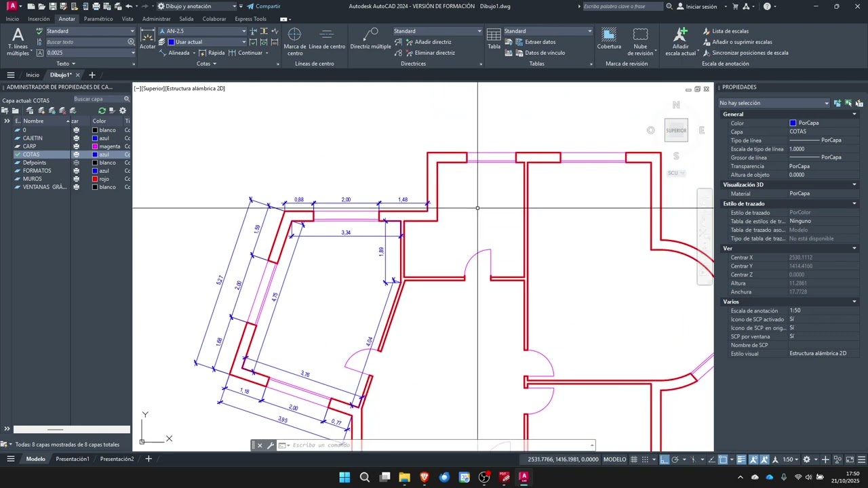The image size is (868, 488).
Task: Insert a Marca de centro center mark
Action: click(x=295, y=42)
